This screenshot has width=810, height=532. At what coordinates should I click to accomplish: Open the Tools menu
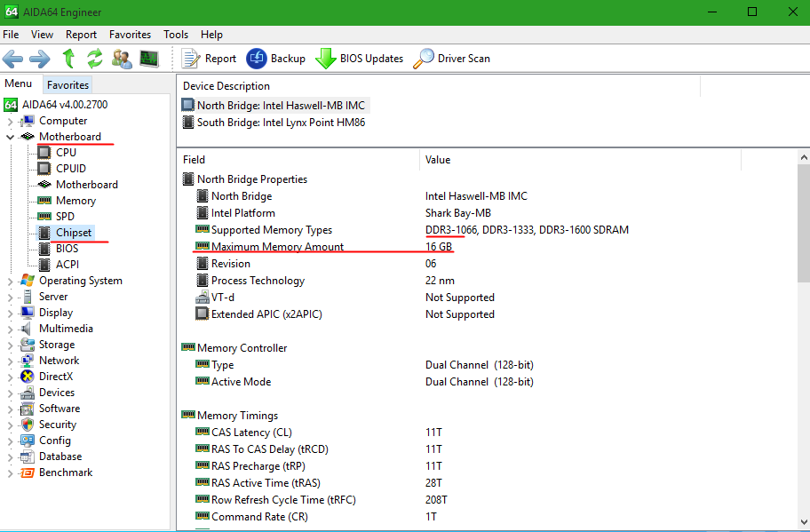[x=176, y=35]
